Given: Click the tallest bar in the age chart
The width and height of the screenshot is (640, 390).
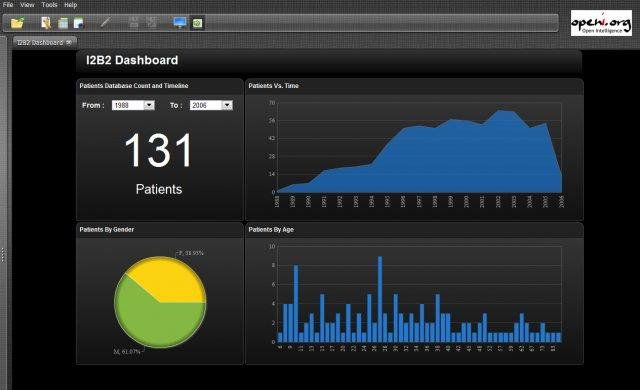Looking at the screenshot, I should click(380, 299).
